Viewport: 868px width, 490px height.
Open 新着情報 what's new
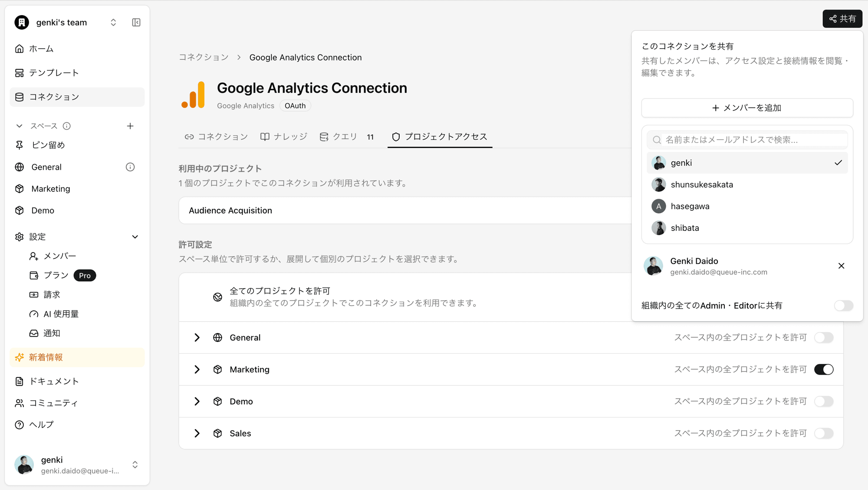coord(77,357)
